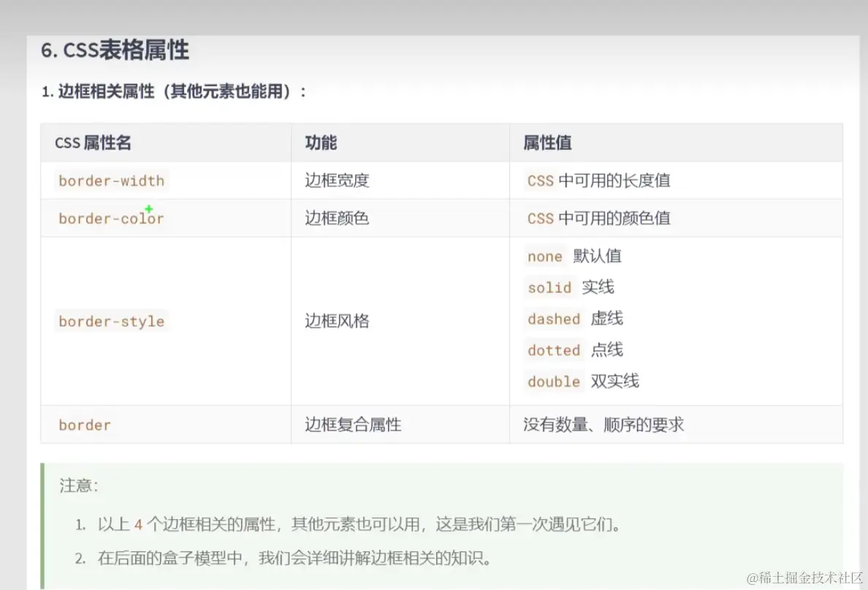Click 'CSS 中可用的长度值' cell

pyautogui.click(x=598, y=181)
